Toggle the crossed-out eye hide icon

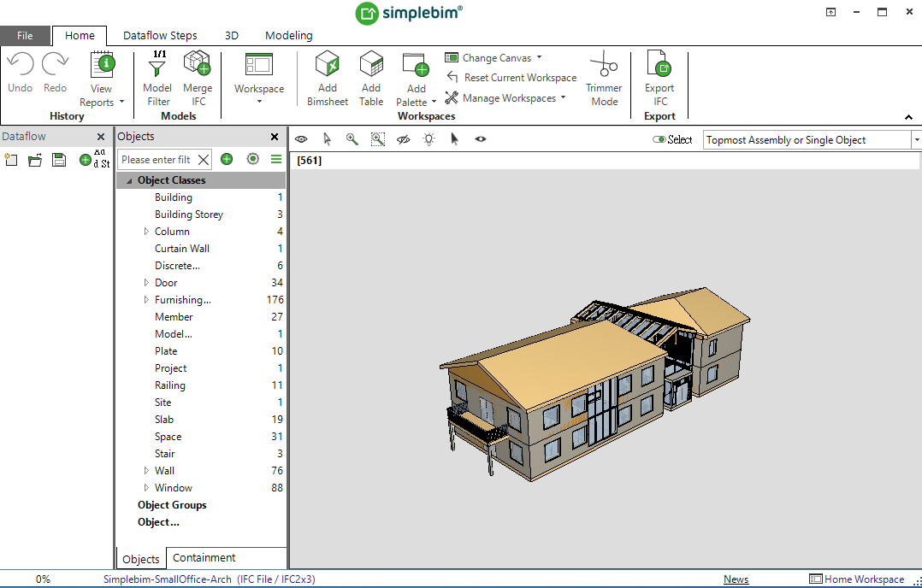[x=404, y=139]
